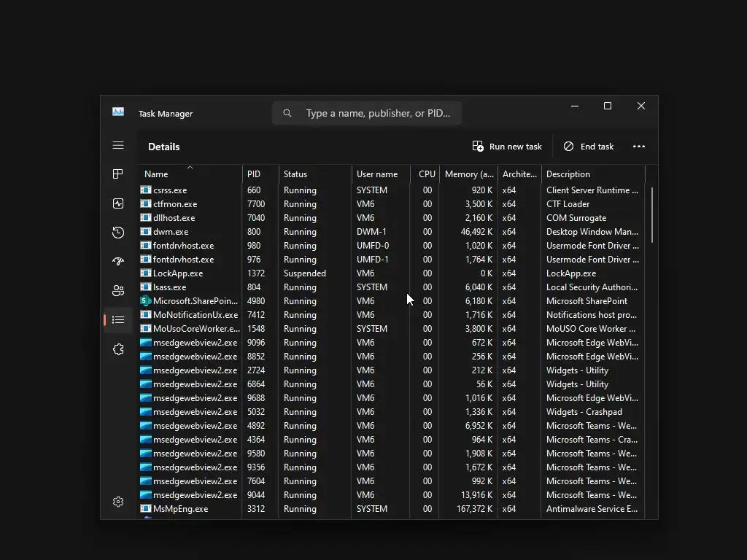Select msedgewebview2.exe with PID 5032
This screenshot has height=560, width=747.
coord(195,412)
